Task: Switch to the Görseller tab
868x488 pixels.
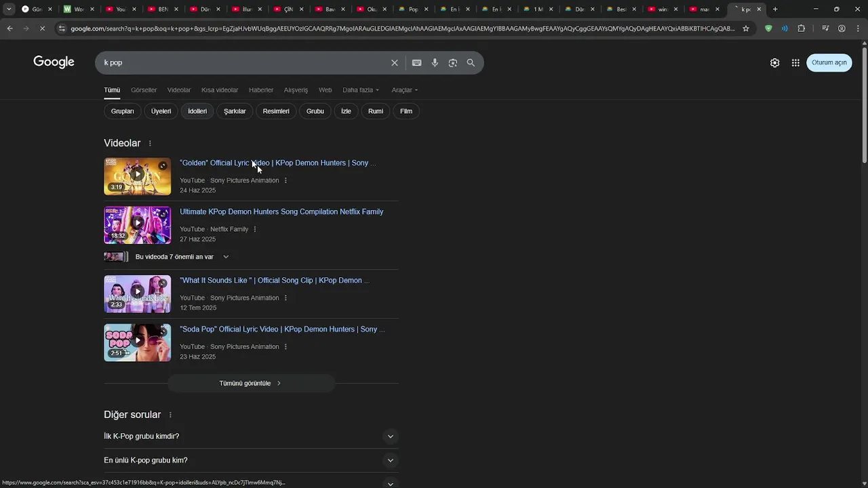Action: [x=144, y=89]
